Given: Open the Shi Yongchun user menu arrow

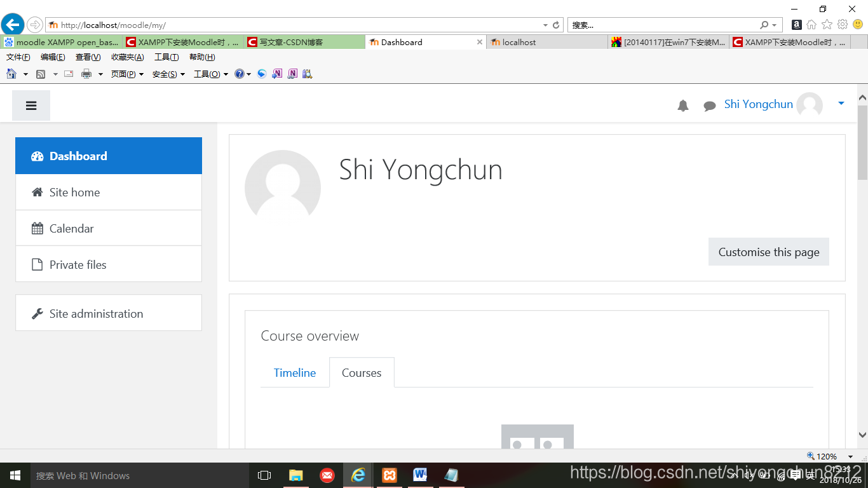Looking at the screenshot, I should tap(841, 104).
